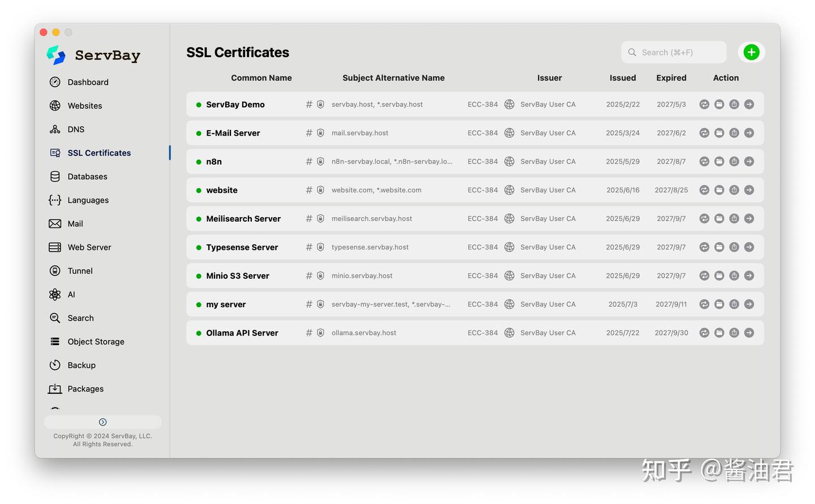Select the E-Mail Server certificate name
This screenshot has width=815, height=504.
(x=233, y=133)
